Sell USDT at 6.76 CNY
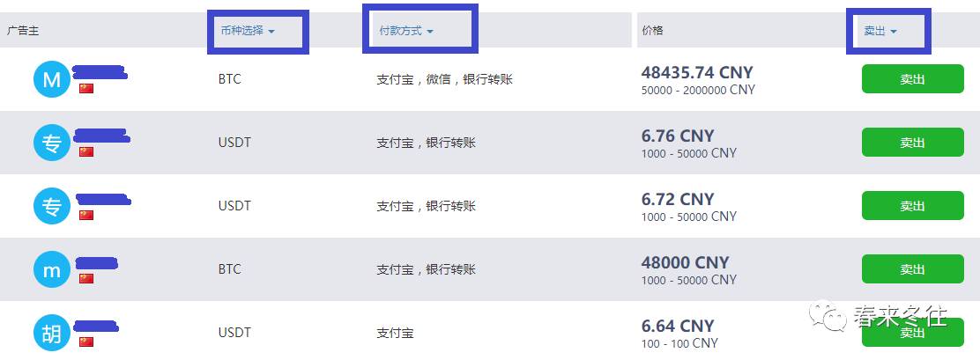Viewport: 980px width, 360px height. (912, 143)
